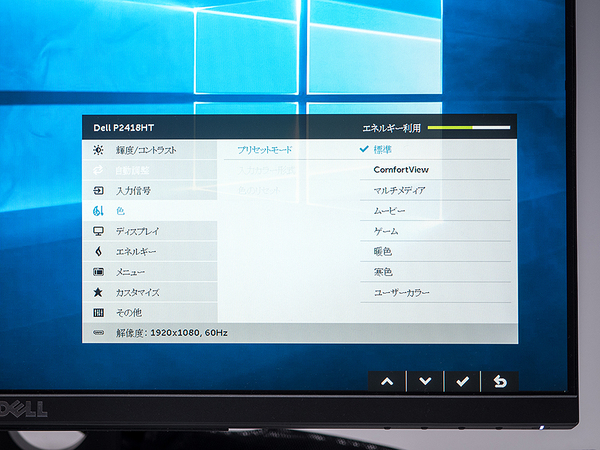This screenshot has width=600, height=450.
Task: Go back with the return arrow button
Action: point(500,382)
